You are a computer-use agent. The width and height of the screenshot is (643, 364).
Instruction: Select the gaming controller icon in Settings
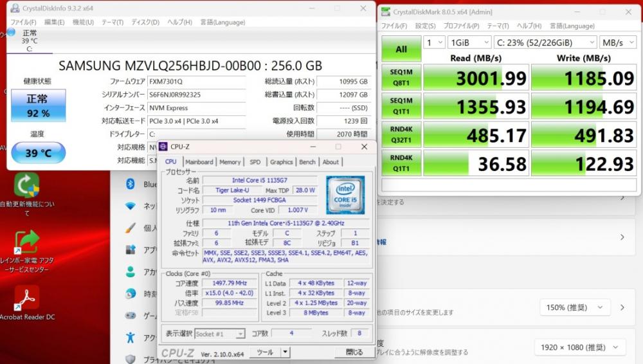tap(131, 315)
